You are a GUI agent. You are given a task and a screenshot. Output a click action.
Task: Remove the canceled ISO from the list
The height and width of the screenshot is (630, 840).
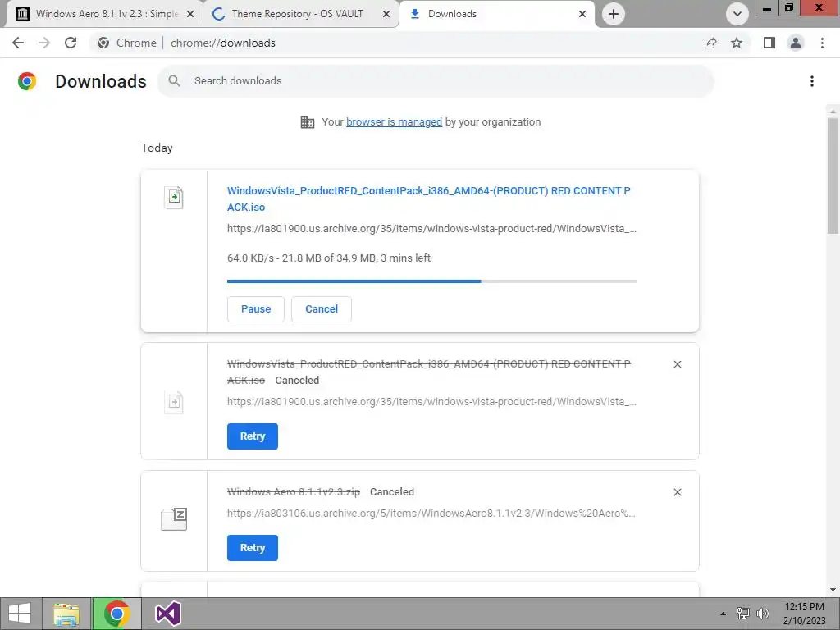[x=677, y=364]
